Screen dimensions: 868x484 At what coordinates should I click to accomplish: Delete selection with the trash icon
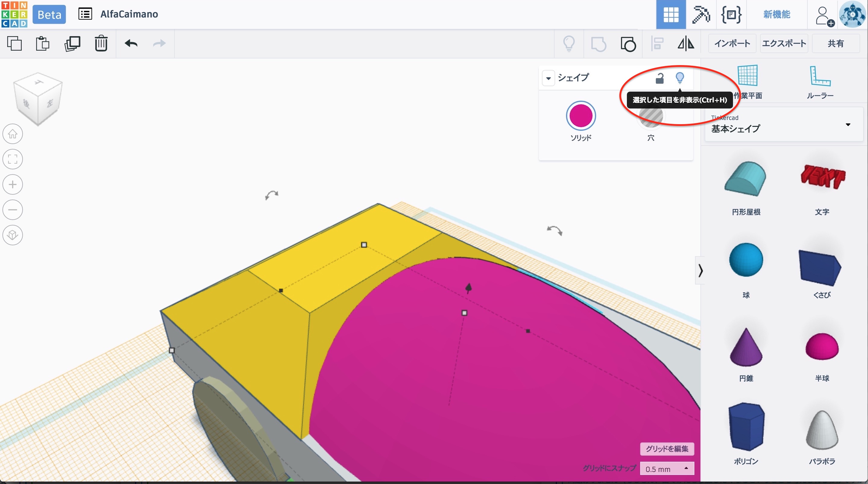[101, 43]
